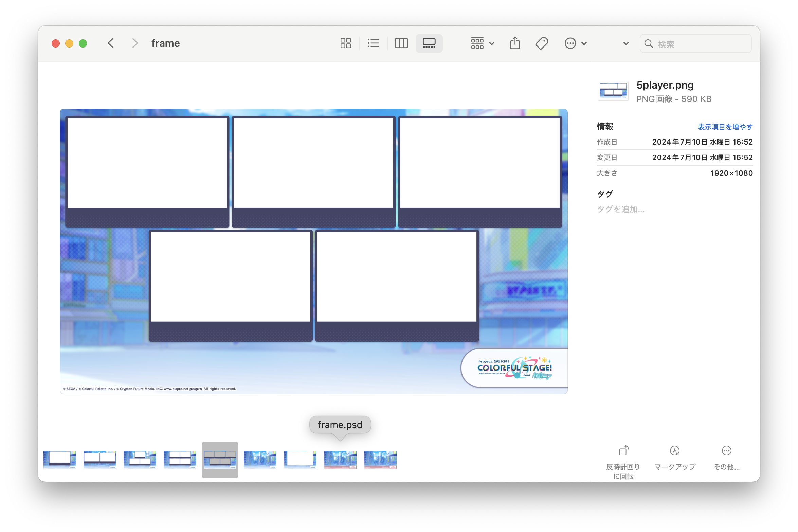The width and height of the screenshot is (798, 532).
Task: Switch to icon grid view
Action: (x=345, y=43)
